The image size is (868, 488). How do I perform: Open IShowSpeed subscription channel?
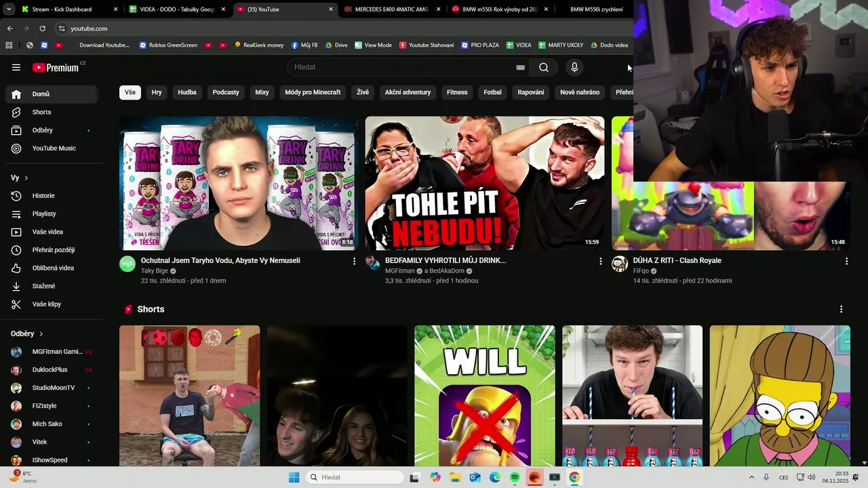[x=52, y=460]
